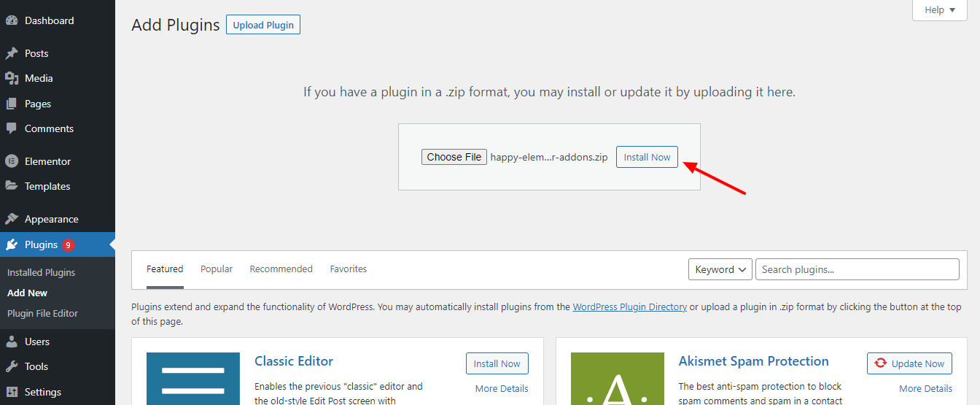Expand the Help dropdown

[939, 10]
